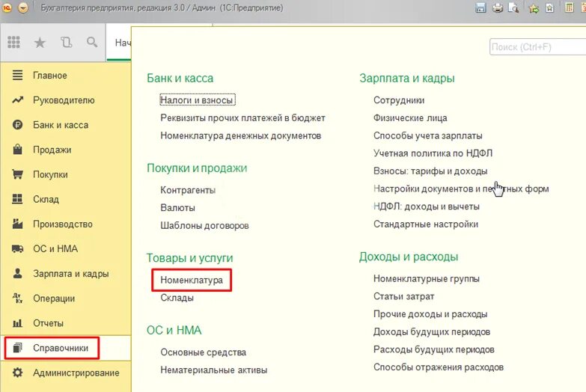Open Учетная политика по НДФЛ

point(433,153)
